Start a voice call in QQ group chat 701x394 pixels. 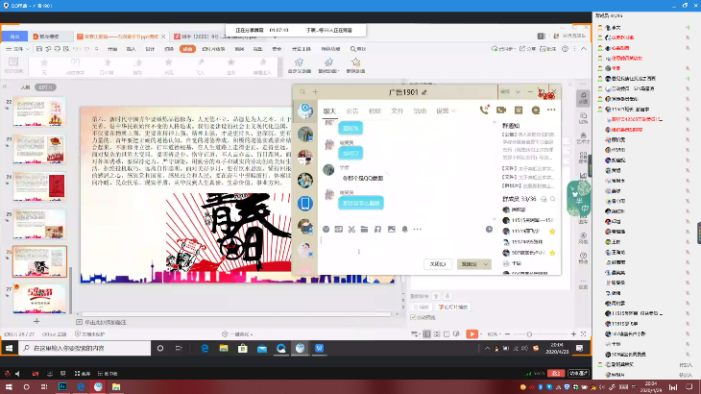(484, 110)
